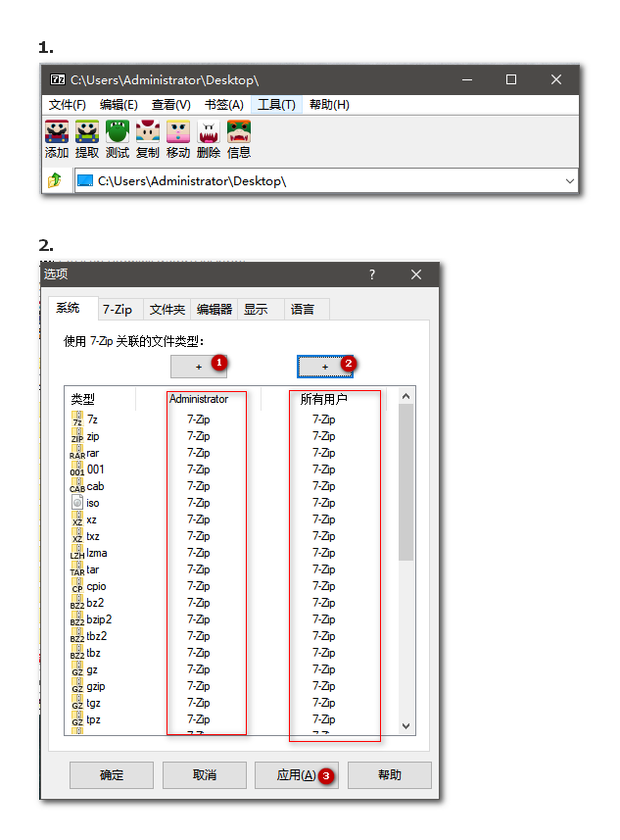
Task: Click the file type list scrollbar thumb
Action: [x=405, y=482]
